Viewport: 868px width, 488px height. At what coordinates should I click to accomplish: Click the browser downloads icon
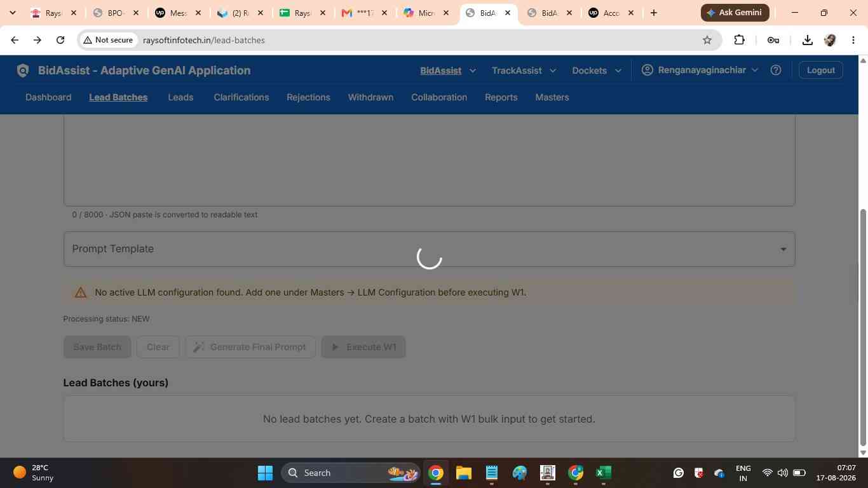(807, 40)
